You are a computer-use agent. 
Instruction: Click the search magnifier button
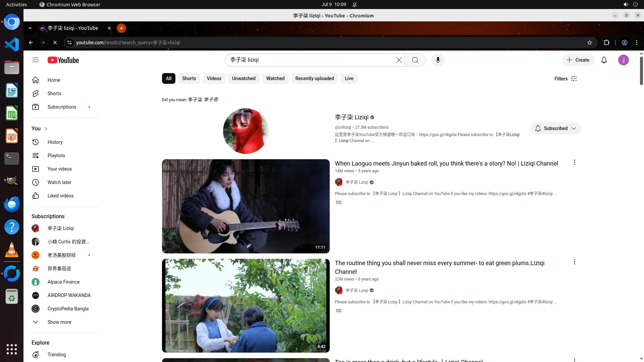pos(415,60)
